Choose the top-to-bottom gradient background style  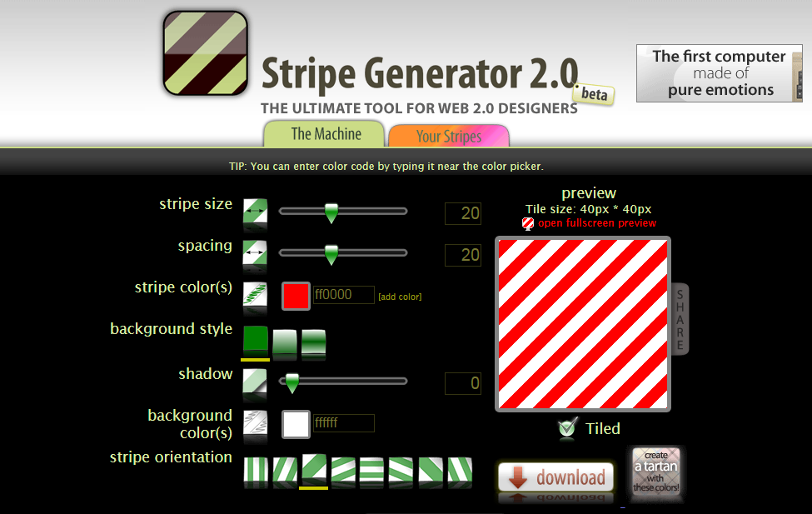pyautogui.click(x=285, y=341)
